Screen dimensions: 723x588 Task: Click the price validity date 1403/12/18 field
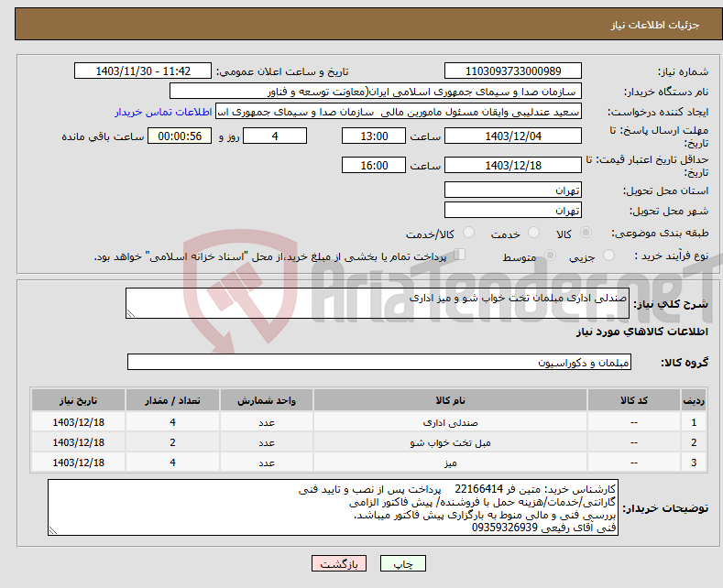pos(513,165)
